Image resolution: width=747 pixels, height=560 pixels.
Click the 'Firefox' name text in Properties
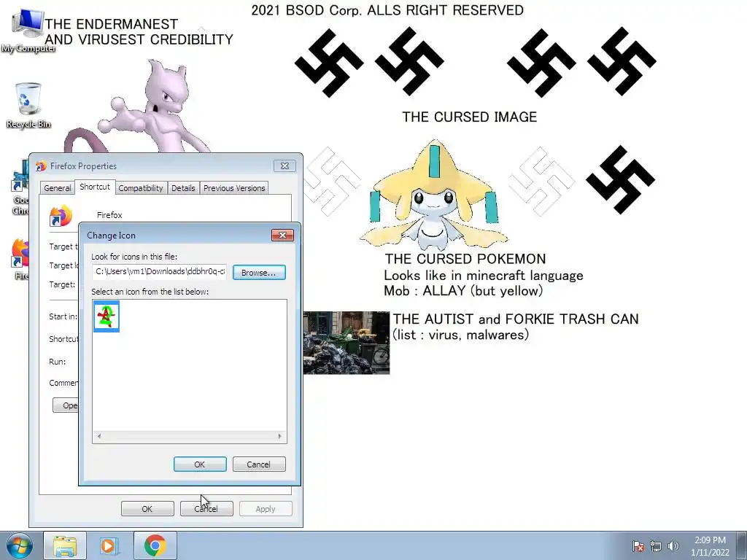point(109,215)
